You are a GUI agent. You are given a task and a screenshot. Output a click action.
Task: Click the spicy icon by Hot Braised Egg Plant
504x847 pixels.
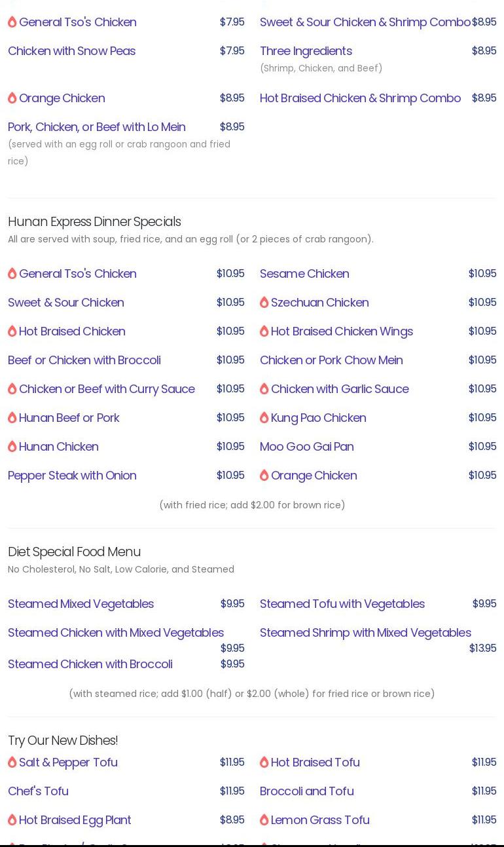tap(12, 820)
